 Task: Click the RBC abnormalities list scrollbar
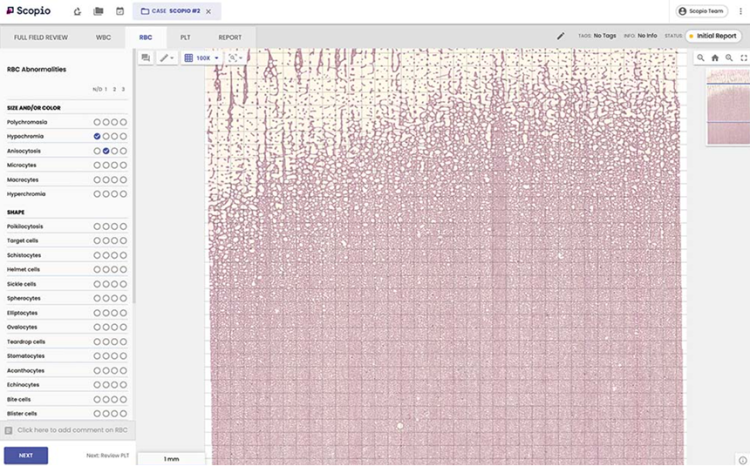[134, 177]
